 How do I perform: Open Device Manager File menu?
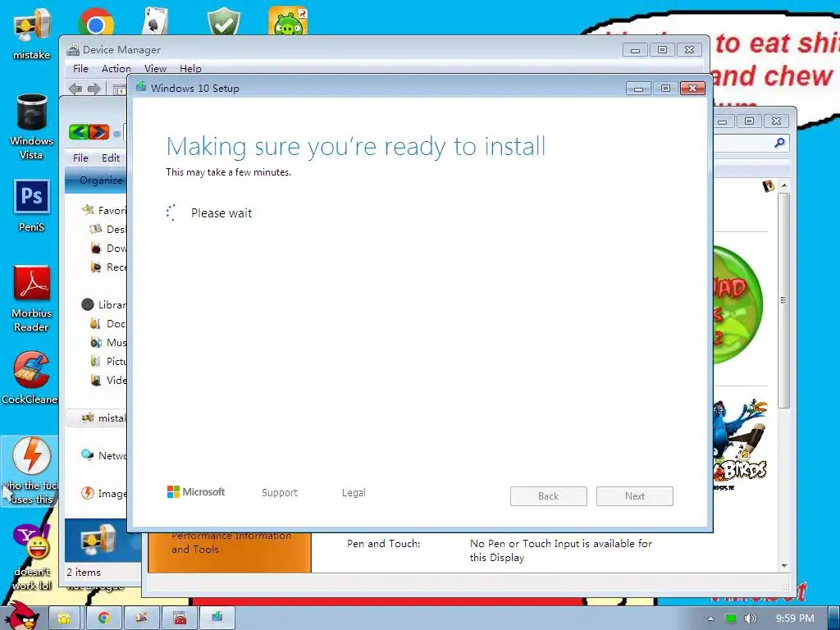pyautogui.click(x=80, y=69)
